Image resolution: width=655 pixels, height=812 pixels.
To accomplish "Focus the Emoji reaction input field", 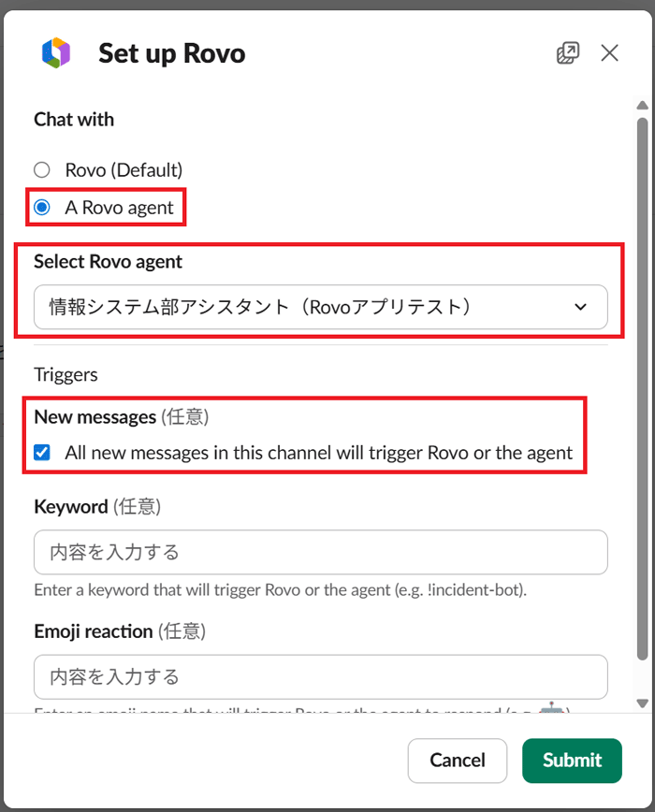I will click(x=321, y=677).
